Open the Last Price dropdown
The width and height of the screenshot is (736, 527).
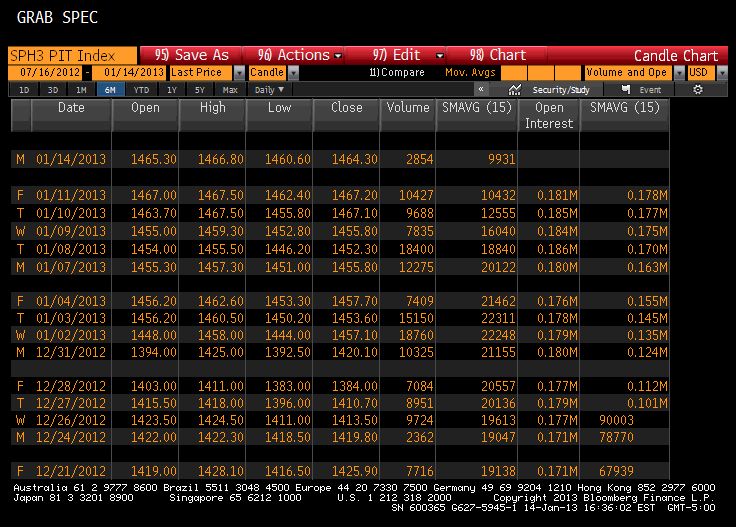tap(238, 73)
